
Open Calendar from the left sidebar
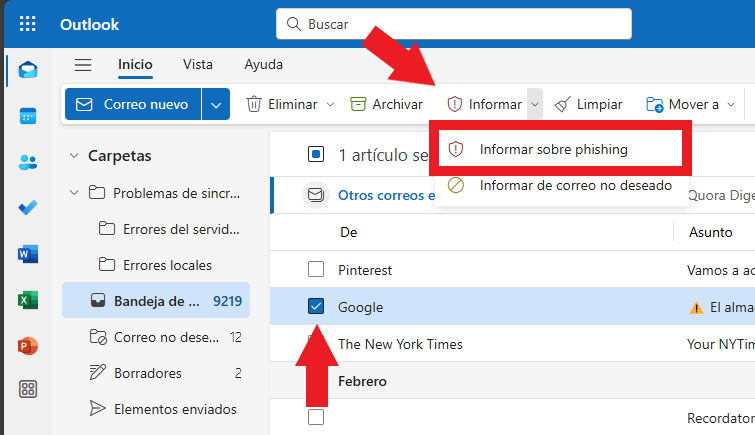click(28, 116)
